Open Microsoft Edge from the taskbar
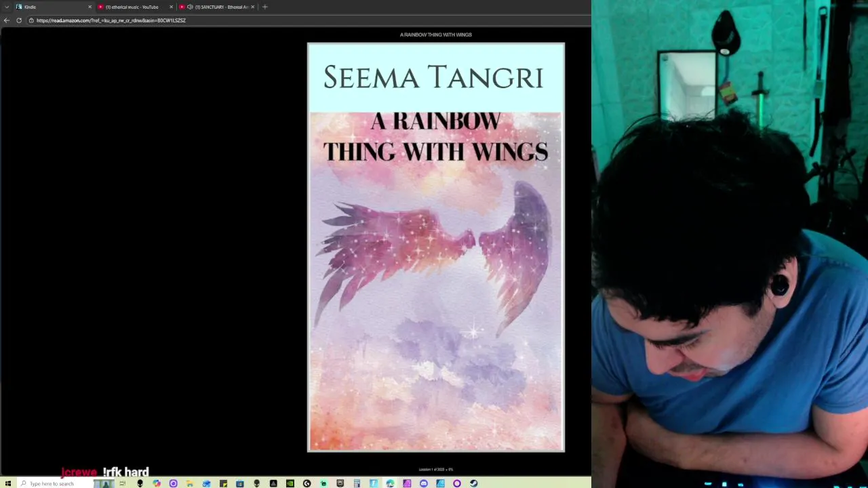Viewport: 868px width, 488px height. [x=390, y=483]
